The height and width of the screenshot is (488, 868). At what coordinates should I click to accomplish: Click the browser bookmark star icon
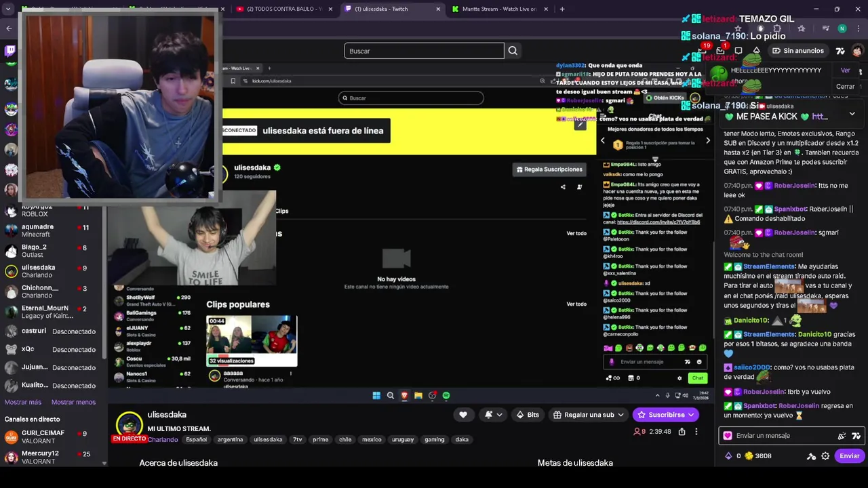(738, 28)
